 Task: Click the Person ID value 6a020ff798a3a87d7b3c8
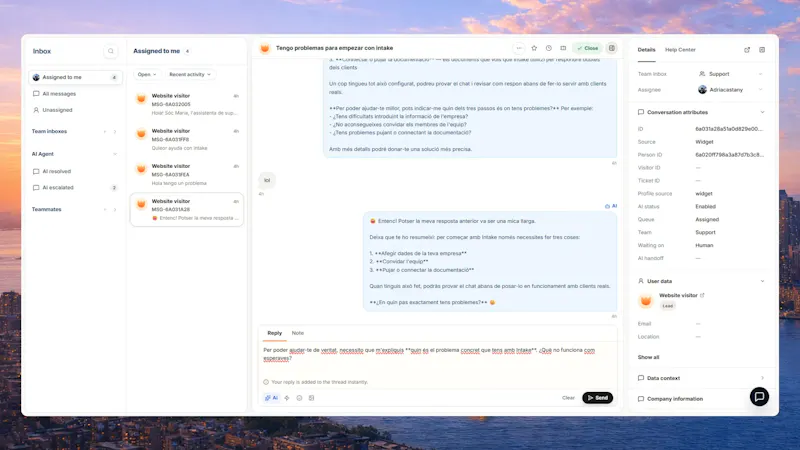click(729, 155)
